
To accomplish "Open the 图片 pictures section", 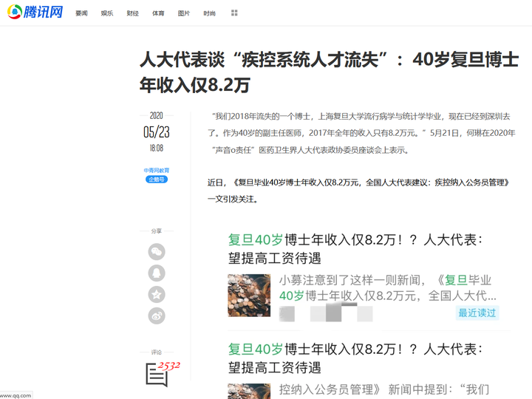I will point(184,13).
